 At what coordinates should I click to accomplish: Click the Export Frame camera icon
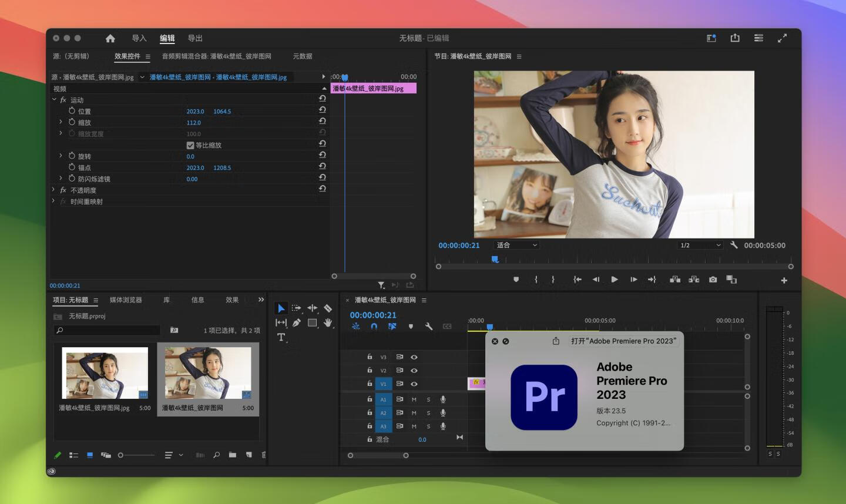tap(713, 280)
